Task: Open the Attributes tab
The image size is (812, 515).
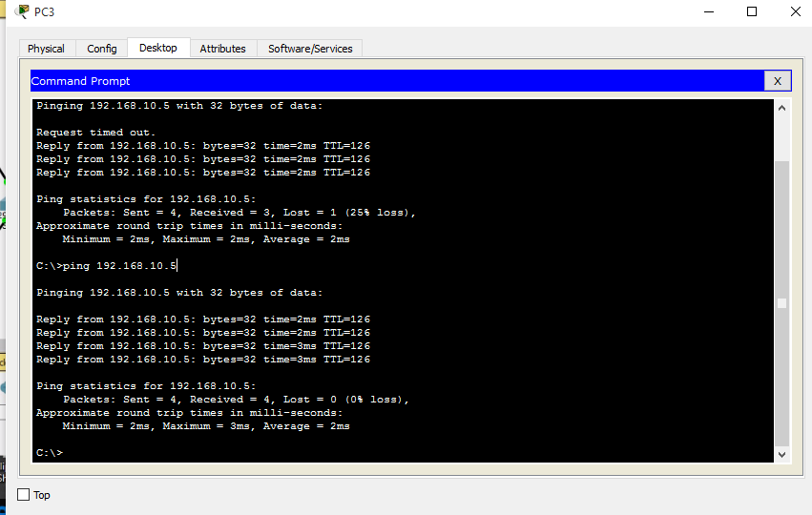Action: (222, 49)
